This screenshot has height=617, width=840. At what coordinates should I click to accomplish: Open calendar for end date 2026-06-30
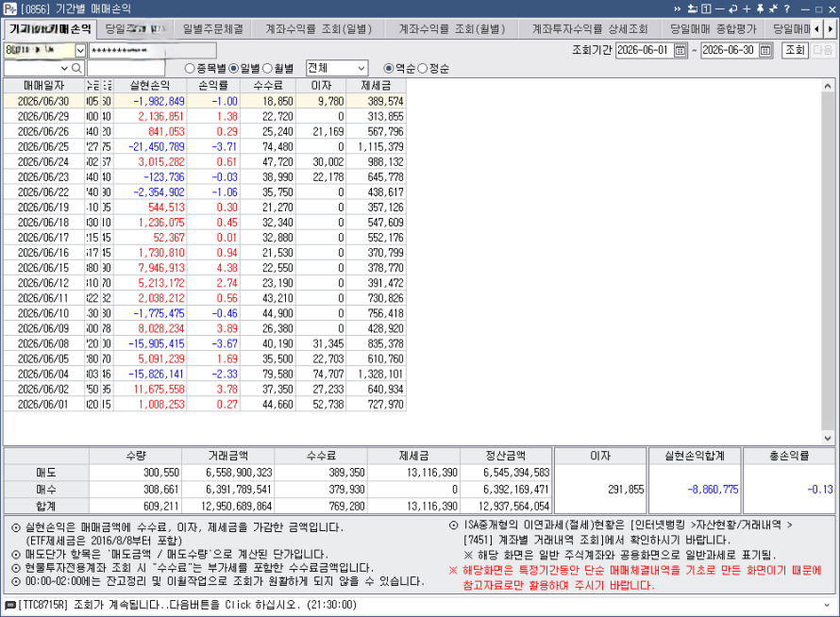tap(765, 50)
